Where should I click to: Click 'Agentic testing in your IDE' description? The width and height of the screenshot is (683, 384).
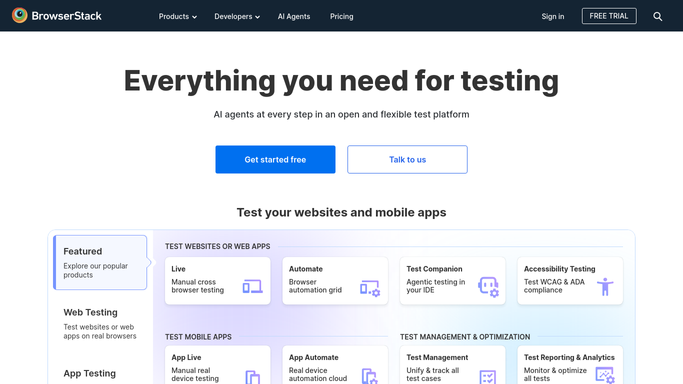[x=436, y=286]
